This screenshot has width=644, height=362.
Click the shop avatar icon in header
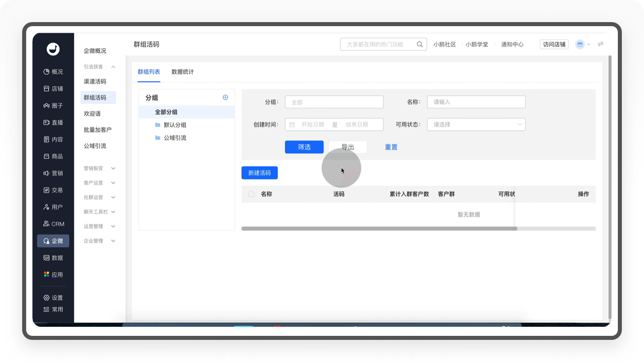pyautogui.click(x=580, y=44)
